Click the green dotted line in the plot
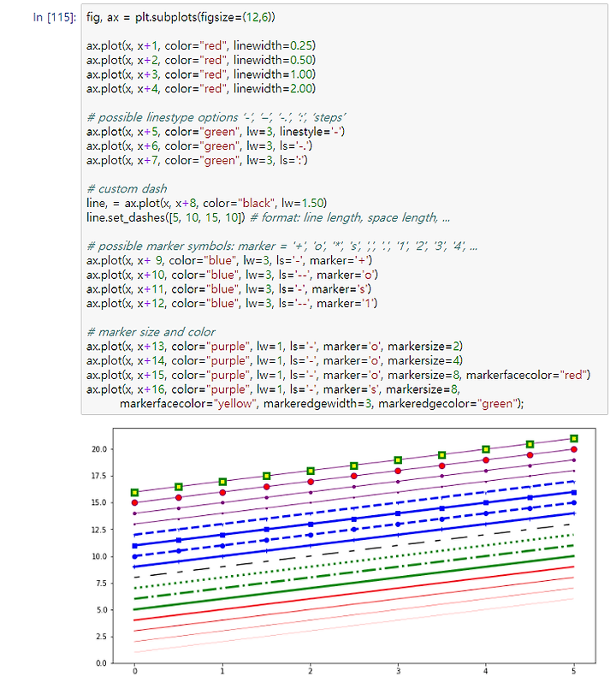The image size is (616, 682). tap(354, 561)
